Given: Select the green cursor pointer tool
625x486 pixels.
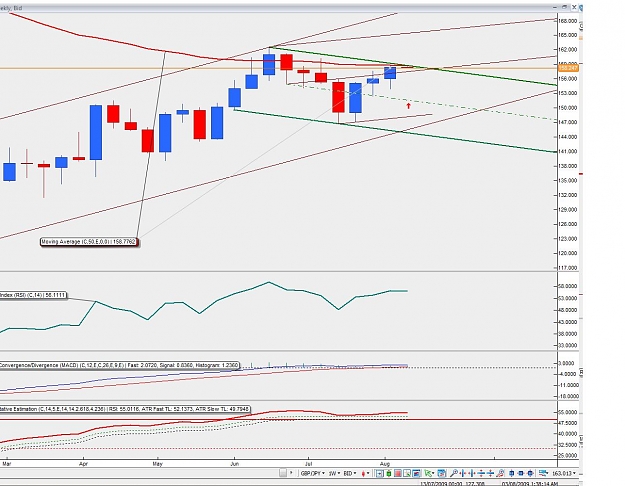Looking at the screenshot, I should 429,473.
